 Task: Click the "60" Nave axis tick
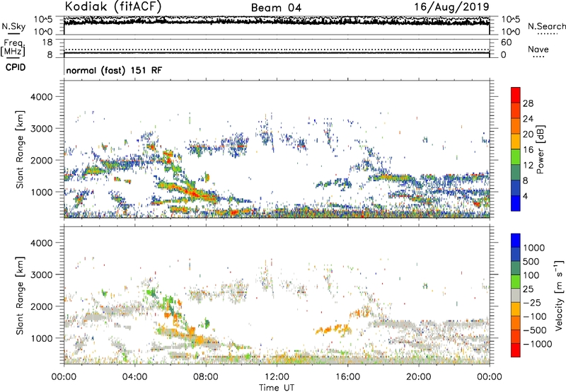point(507,42)
